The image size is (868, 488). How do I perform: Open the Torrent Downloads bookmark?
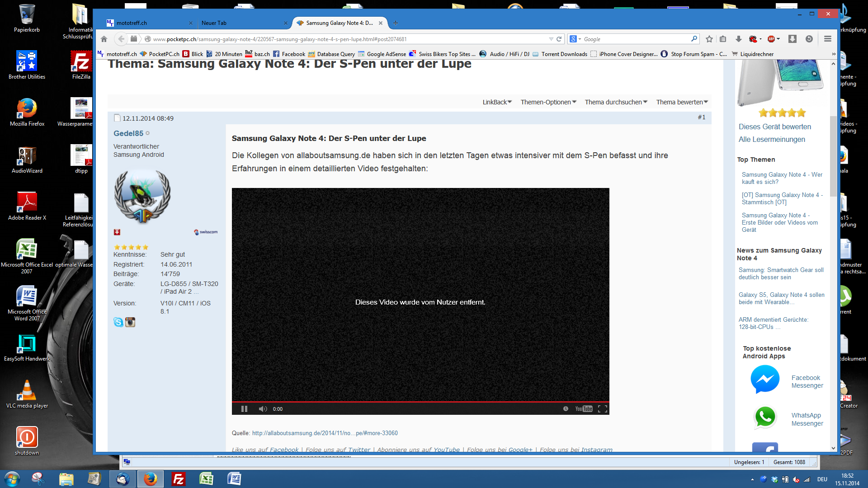[x=560, y=54]
